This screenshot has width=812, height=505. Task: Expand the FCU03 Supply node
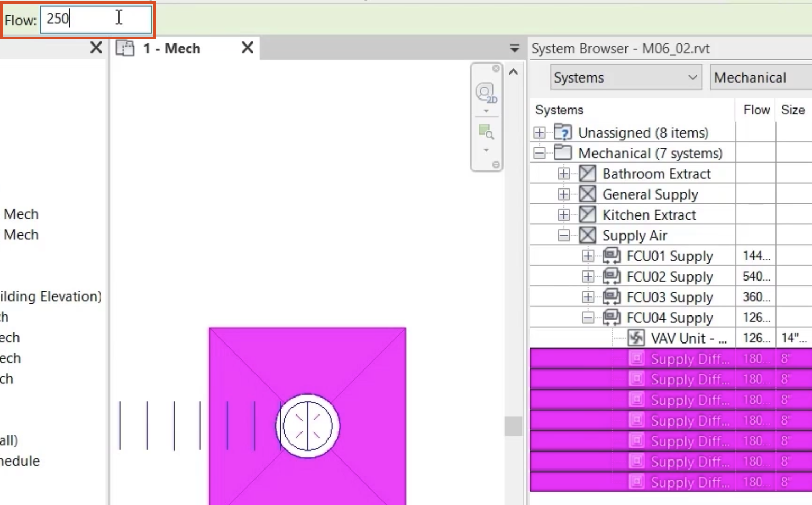click(588, 297)
